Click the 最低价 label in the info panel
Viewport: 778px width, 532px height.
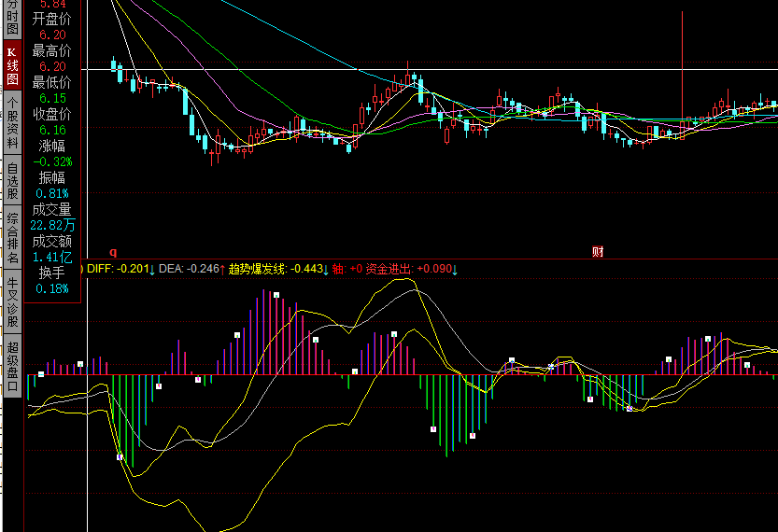click(52, 82)
